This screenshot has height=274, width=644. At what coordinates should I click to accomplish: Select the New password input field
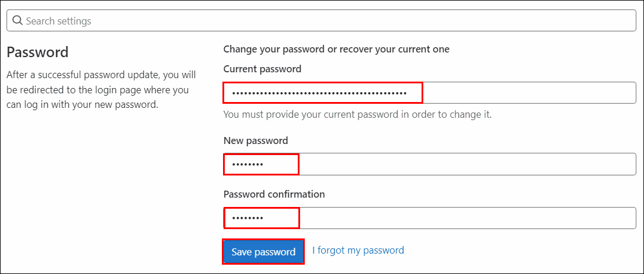430,164
